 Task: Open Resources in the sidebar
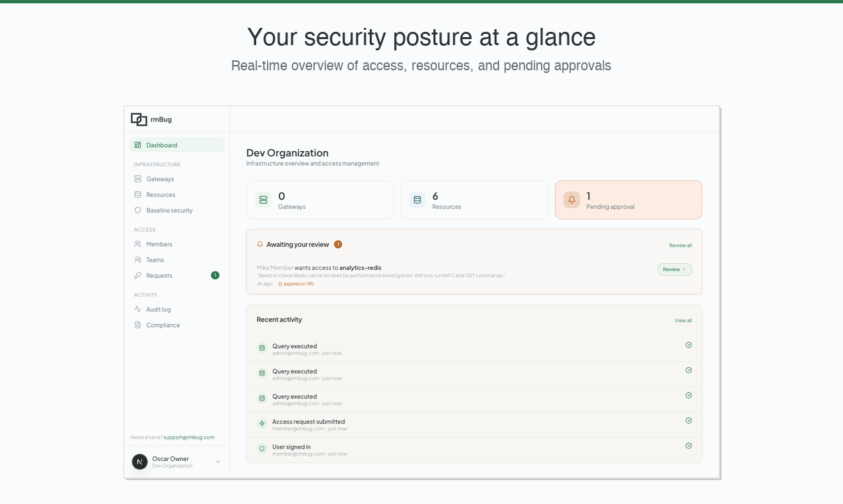[177, 194]
